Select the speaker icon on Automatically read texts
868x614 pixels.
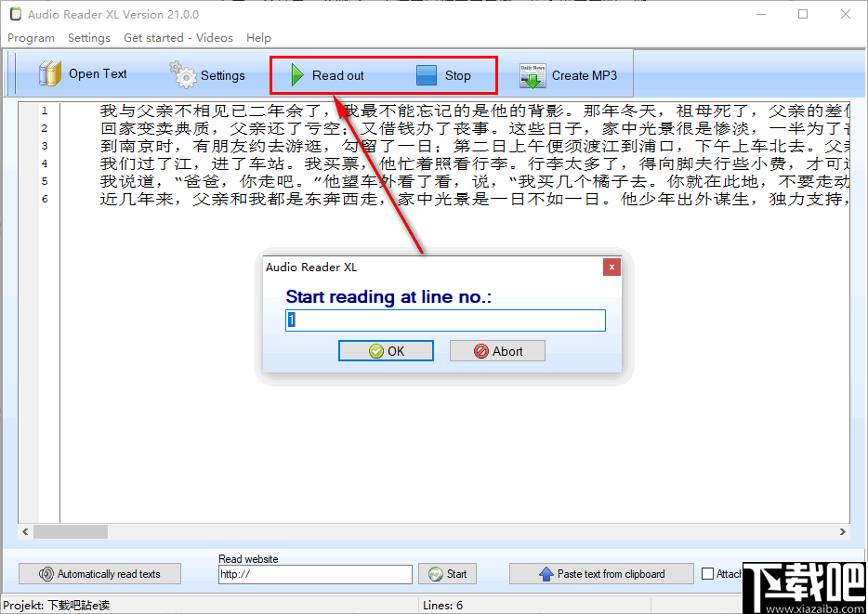(x=46, y=573)
